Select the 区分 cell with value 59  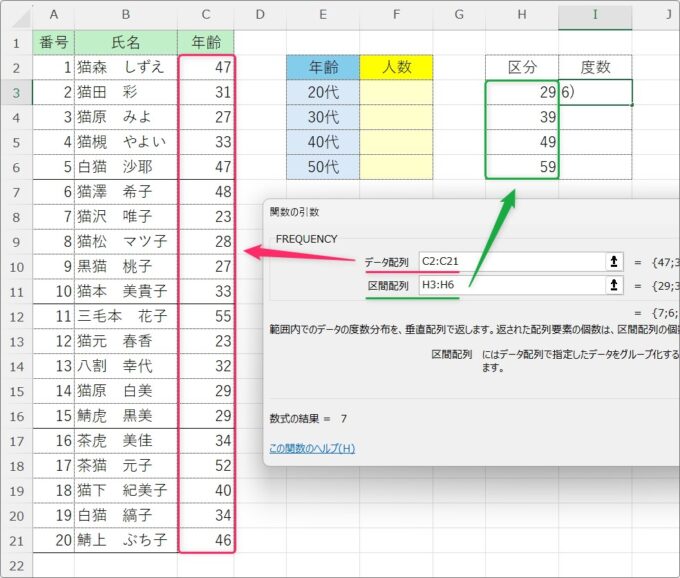tap(522, 167)
